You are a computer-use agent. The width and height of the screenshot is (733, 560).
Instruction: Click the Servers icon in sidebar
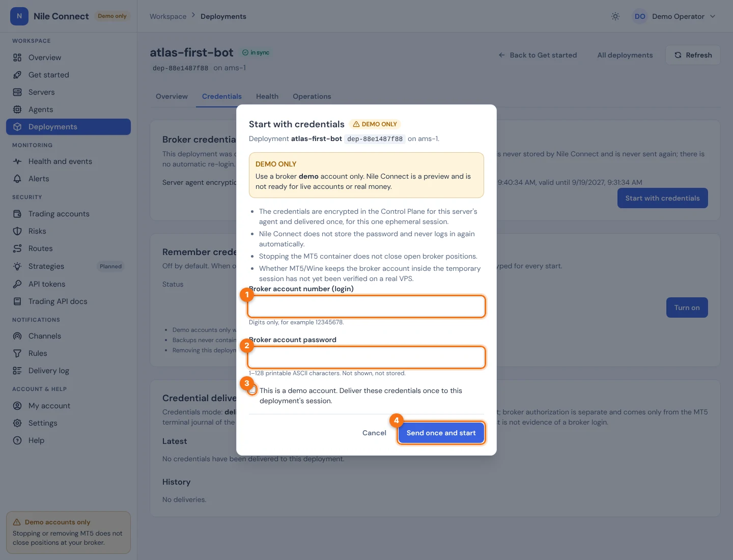pyautogui.click(x=17, y=92)
